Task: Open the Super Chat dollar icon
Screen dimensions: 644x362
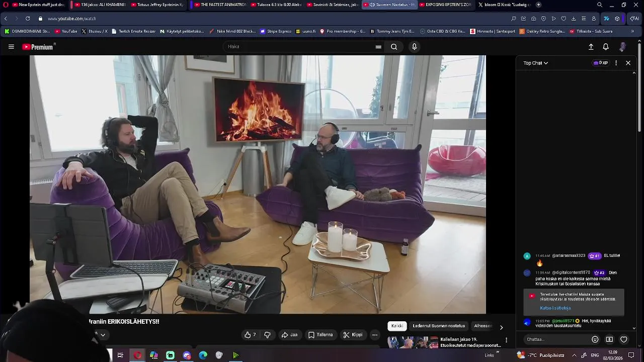Action: coord(609,339)
